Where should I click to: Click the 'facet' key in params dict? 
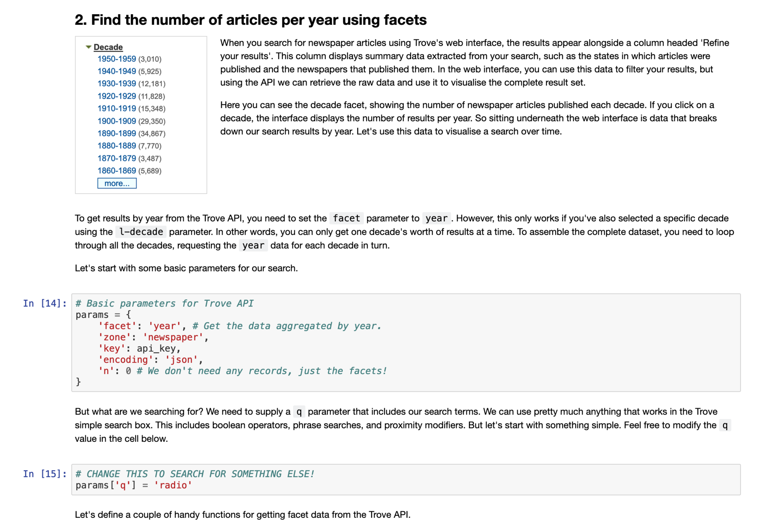click(117, 326)
